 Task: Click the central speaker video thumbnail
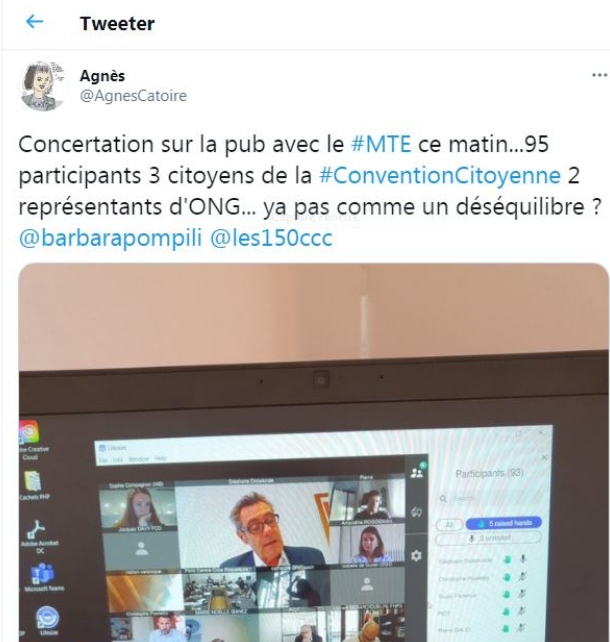click(x=254, y=525)
